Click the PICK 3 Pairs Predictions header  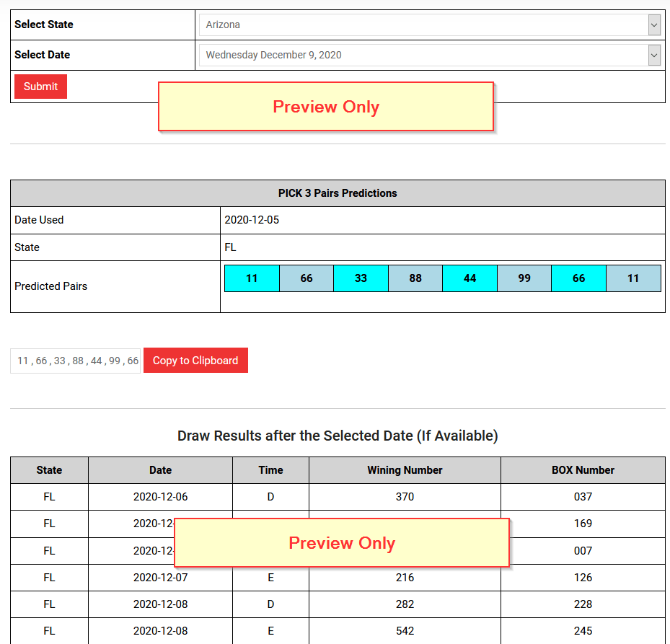coord(338,193)
